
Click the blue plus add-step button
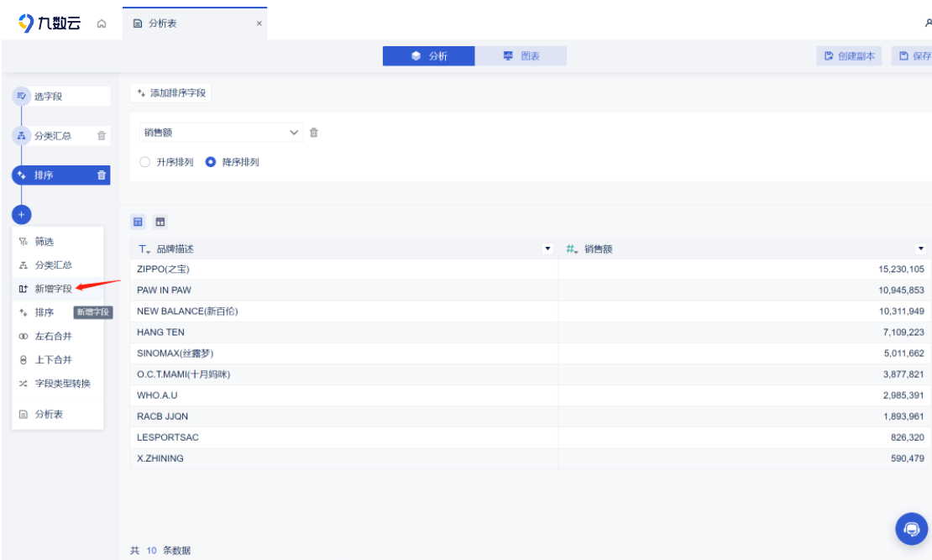point(21,214)
